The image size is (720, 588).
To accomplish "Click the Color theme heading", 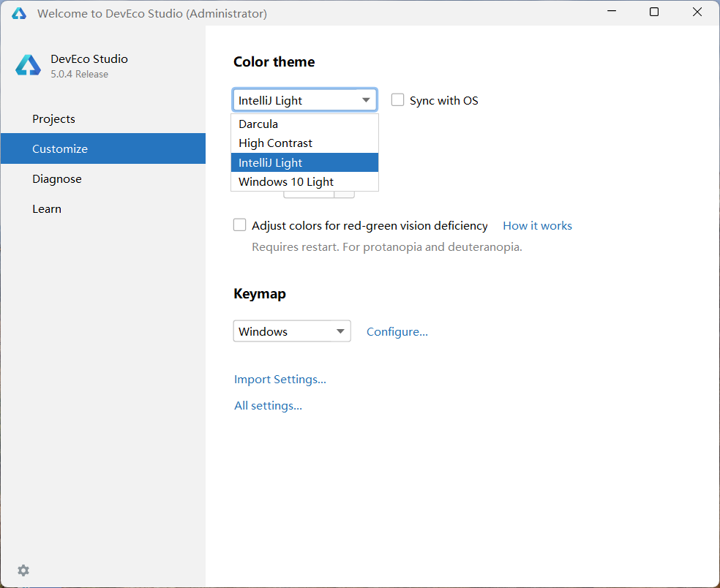I will [274, 61].
